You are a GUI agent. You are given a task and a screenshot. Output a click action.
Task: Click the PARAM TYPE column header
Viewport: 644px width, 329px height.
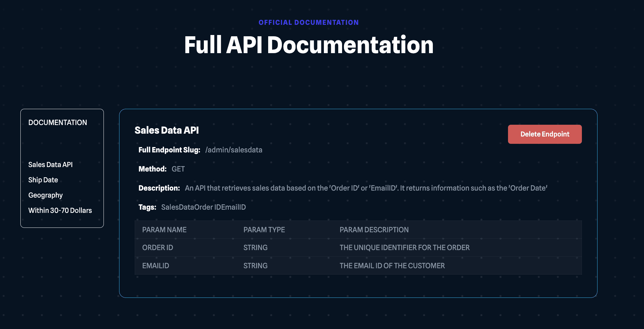point(264,230)
